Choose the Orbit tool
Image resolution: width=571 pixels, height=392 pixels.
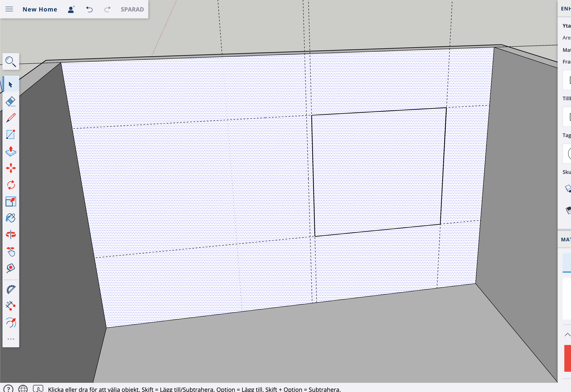[x=11, y=234]
